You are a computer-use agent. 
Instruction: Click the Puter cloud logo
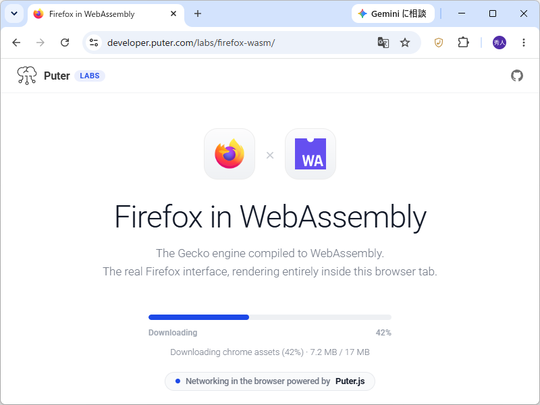[27, 75]
